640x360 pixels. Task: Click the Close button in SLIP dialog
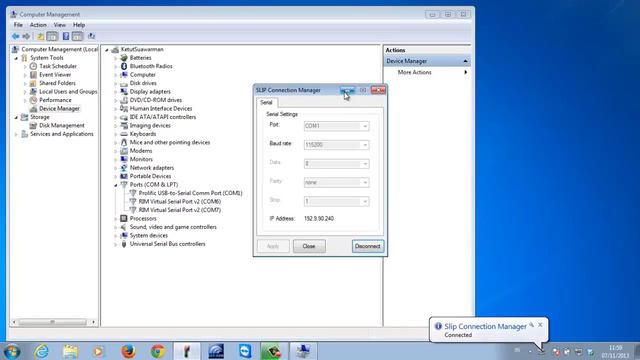click(309, 246)
